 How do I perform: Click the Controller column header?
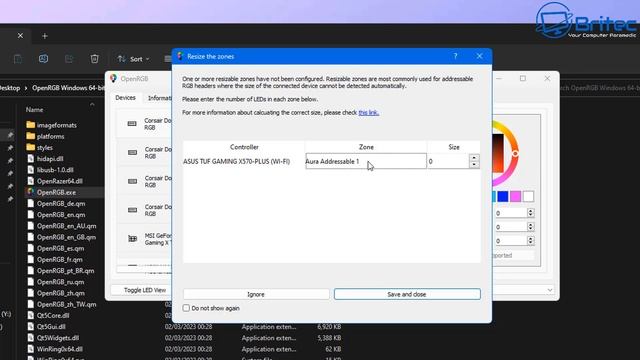[244, 147]
